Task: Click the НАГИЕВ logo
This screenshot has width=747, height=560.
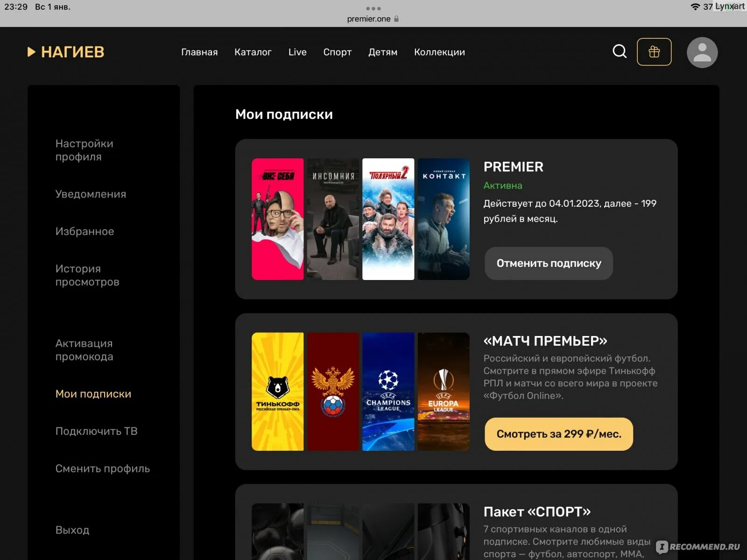Action: (66, 52)
